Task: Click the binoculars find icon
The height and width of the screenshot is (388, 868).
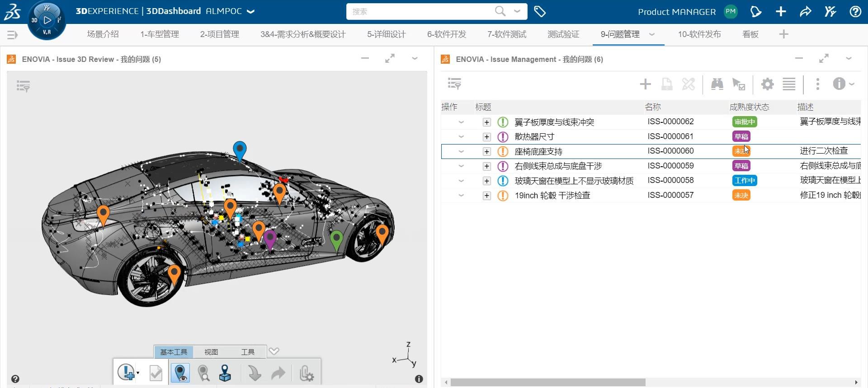Action: [717, 84]
